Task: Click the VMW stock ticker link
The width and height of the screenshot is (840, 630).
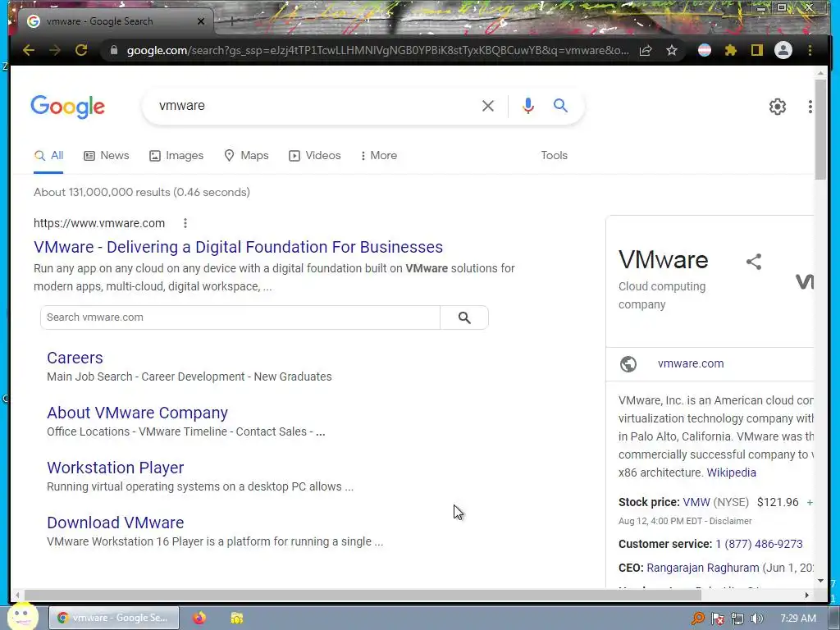Action: point(696,503)
